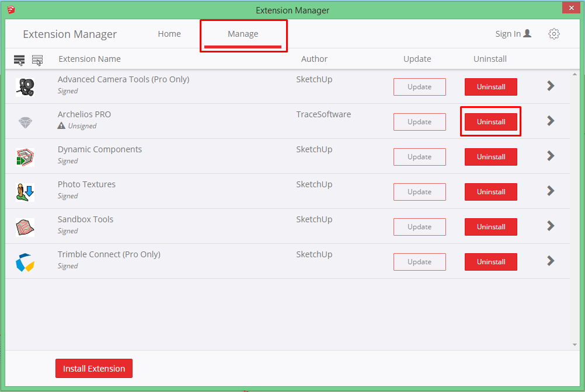The width and height of the screenshot is (585, 392).
Task: Uninstall the Archelios PRO extension
Action: coord(490,122)
